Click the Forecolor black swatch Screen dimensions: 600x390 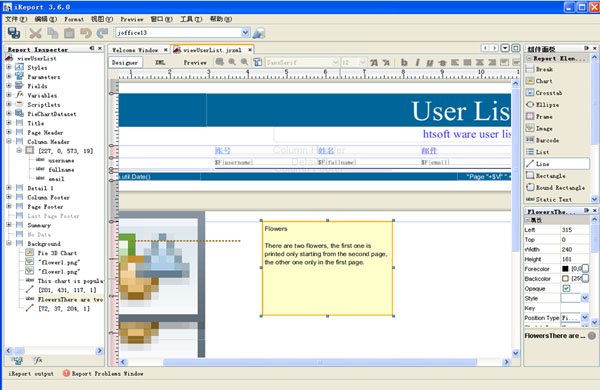[x=565, y=269]
